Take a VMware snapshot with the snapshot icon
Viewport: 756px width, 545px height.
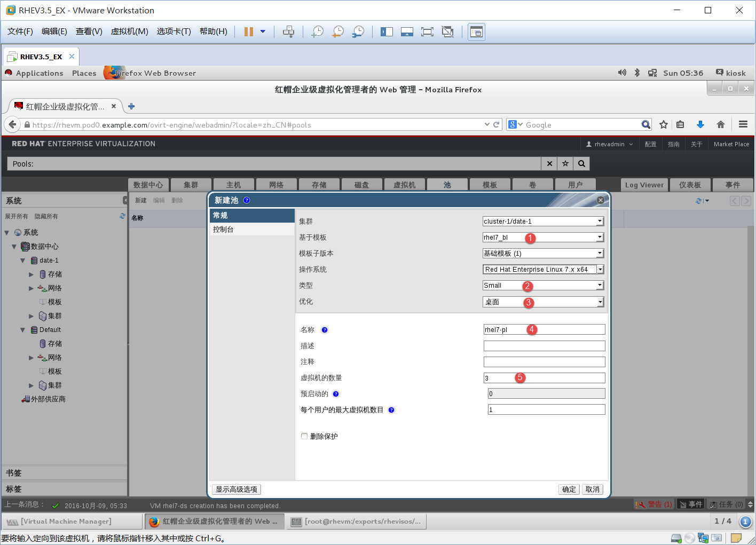point(318,31)
